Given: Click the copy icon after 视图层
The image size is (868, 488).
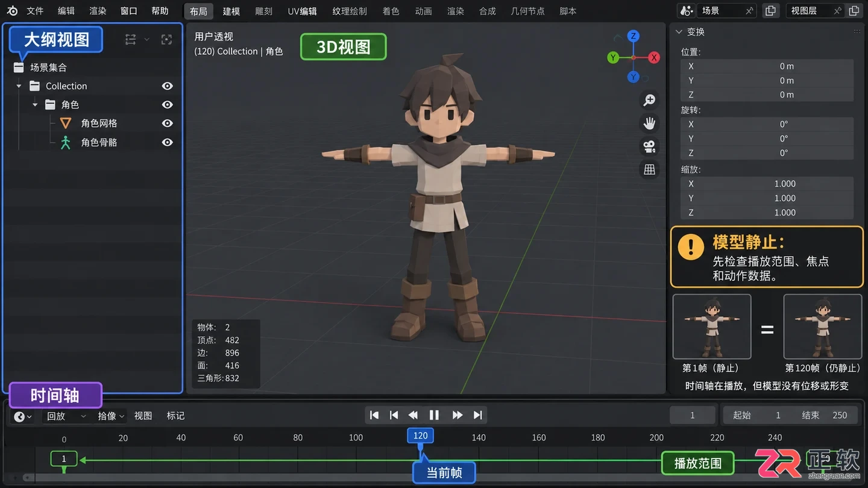Looking at the screenshot, I should click(x=854, y=11).
